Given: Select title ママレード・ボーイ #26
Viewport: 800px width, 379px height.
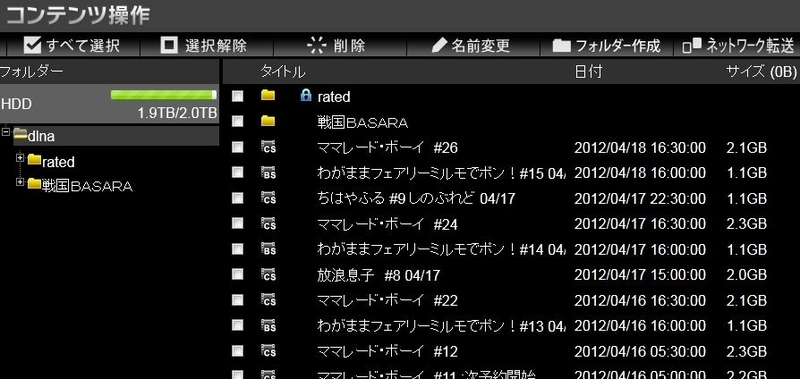Looking at the screenshot, I should click(x=387, y=148).
